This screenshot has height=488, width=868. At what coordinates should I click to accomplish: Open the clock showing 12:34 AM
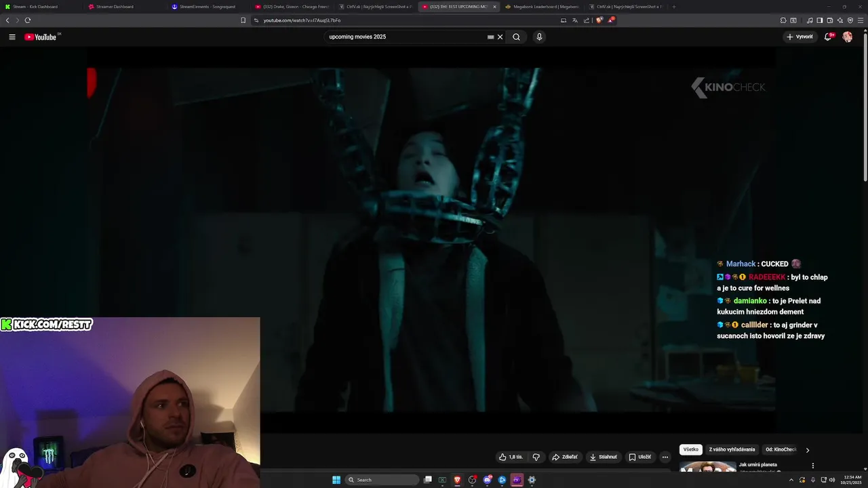(852, 480)
